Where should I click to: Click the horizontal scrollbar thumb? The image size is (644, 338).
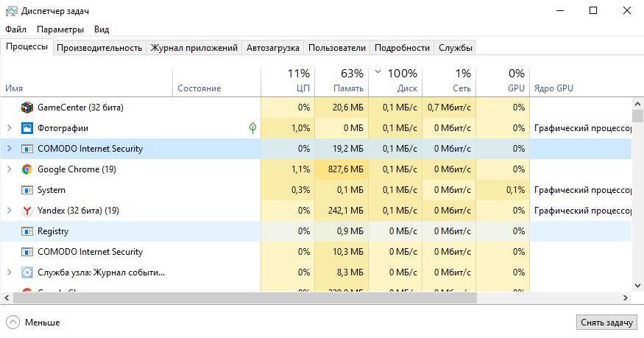[x=245, y=298]
